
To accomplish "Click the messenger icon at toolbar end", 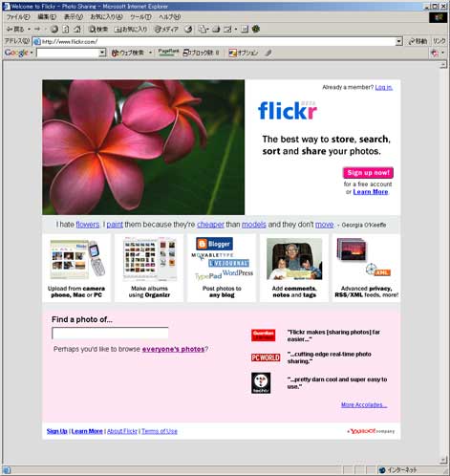I will click(x=256, y=30).
